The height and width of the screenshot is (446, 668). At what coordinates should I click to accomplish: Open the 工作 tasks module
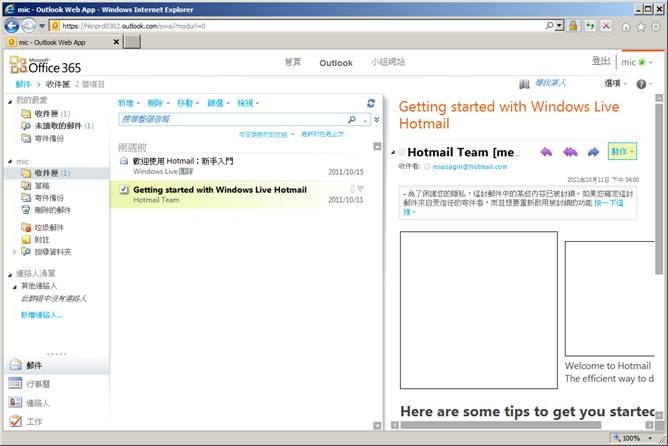coord(26,421)
